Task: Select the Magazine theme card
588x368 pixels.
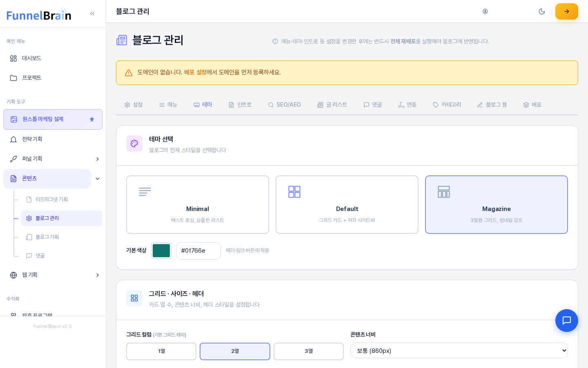Action: coord(497,204)
